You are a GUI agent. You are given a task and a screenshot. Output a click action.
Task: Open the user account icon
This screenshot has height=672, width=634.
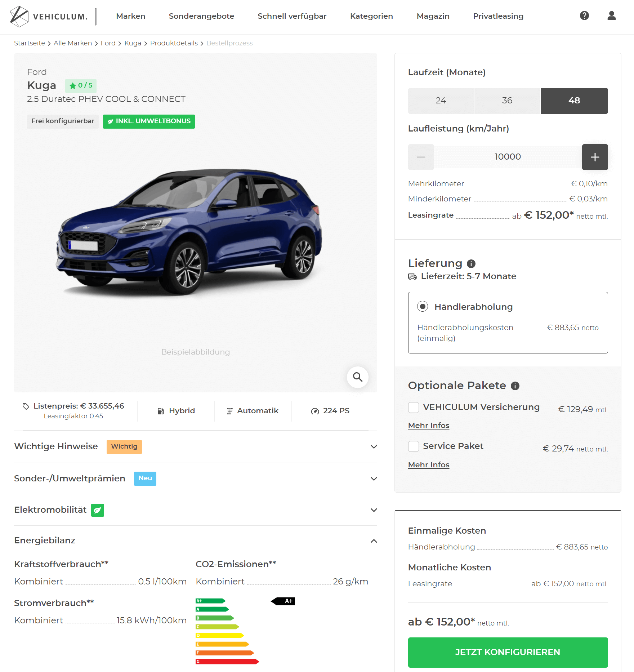click(x=612, y=16)
